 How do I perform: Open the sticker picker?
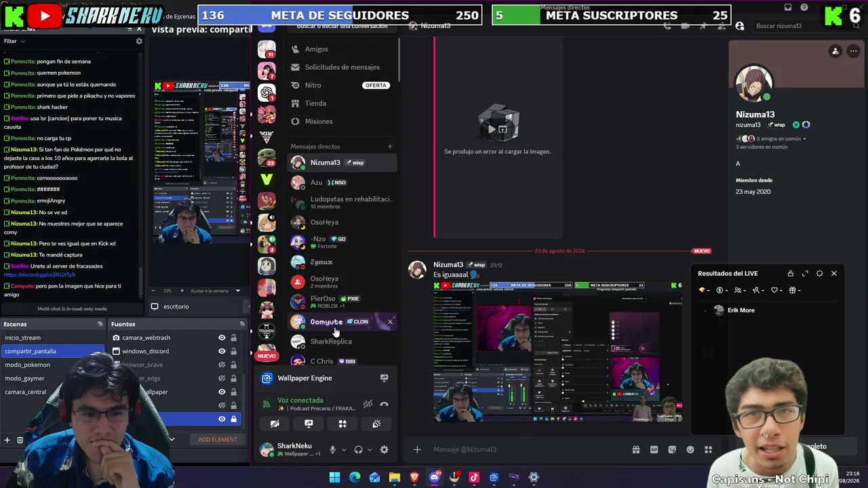[x=672, y=449]
